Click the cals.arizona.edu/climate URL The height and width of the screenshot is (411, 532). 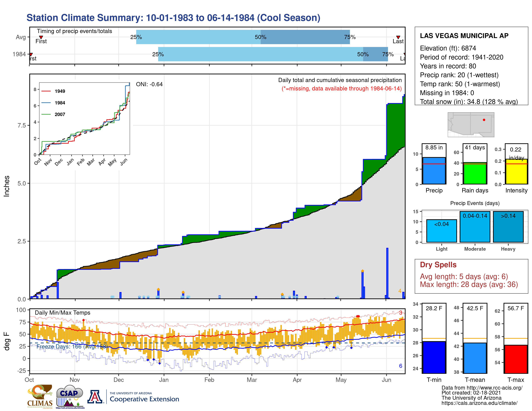479,403
